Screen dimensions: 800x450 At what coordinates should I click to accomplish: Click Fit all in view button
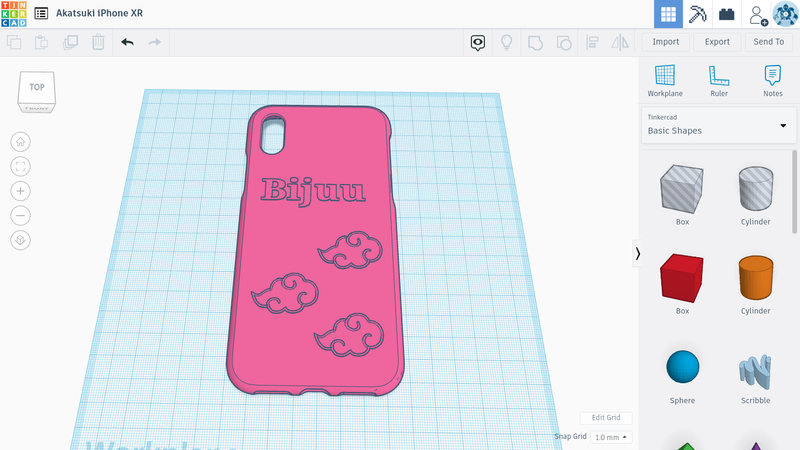tap(20, 166)
